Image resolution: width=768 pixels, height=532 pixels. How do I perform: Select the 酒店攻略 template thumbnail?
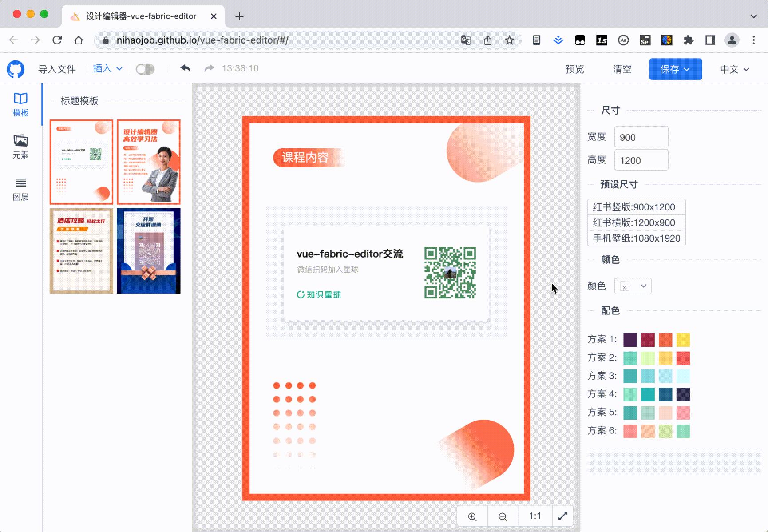(81, 251)
